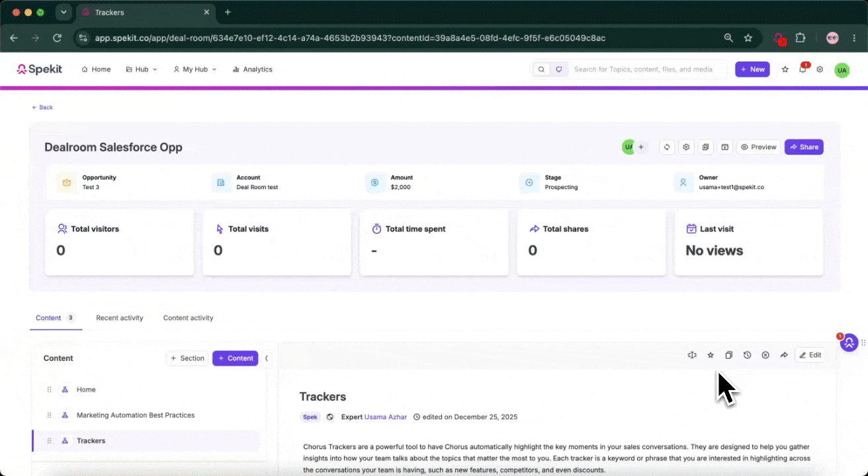Switch to Recent activity tab

[120, 318]
